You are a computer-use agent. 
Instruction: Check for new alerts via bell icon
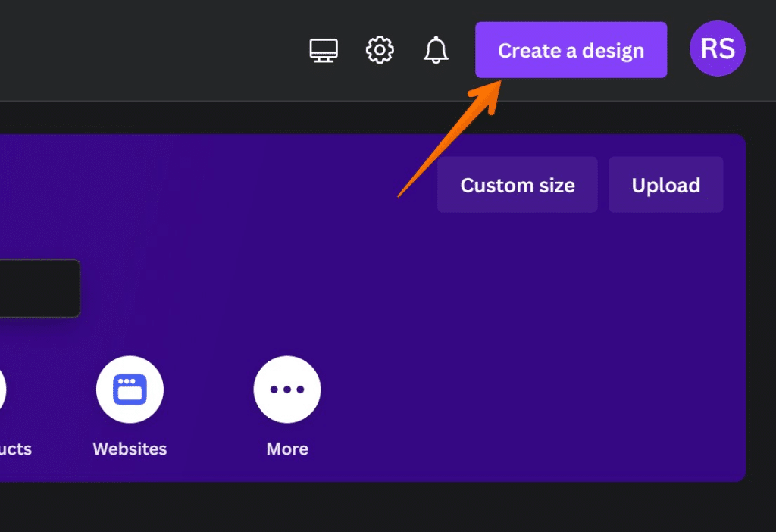436,50
